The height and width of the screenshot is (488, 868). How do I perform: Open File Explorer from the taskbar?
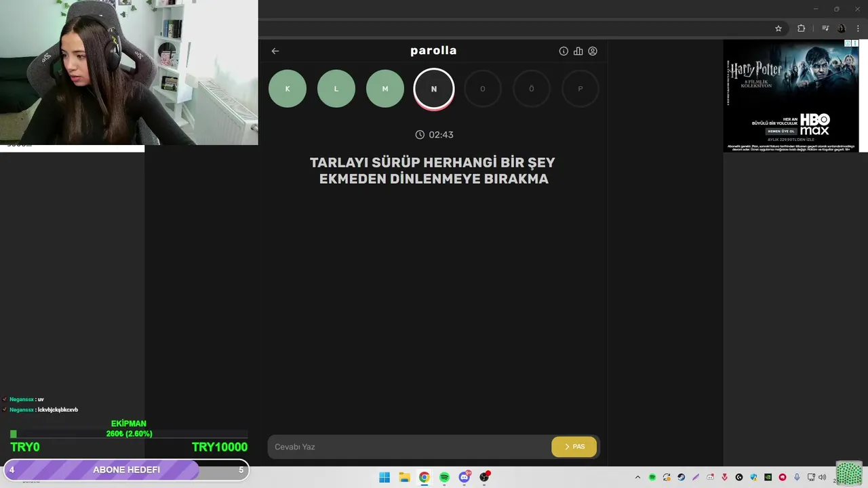[404, 477]
